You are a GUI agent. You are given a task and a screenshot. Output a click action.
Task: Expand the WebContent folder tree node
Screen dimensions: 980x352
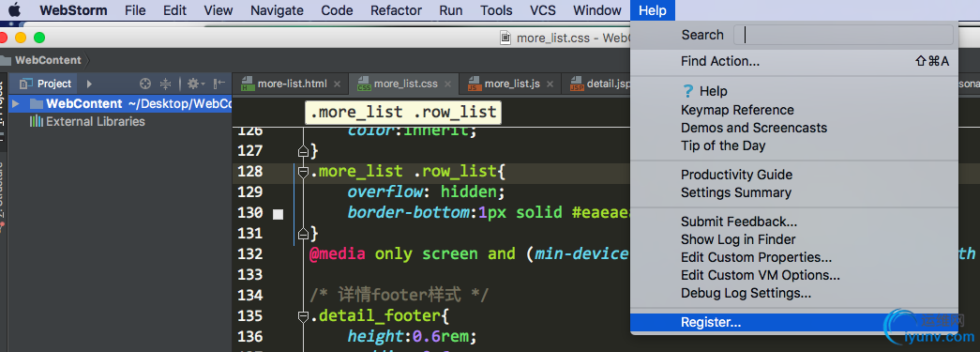pos(16,104)
